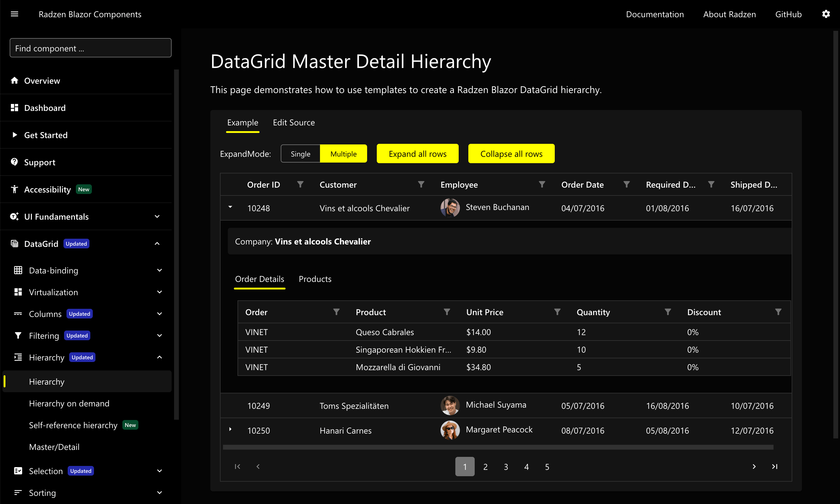Click the Find component search field

click(x=90, y=48)
